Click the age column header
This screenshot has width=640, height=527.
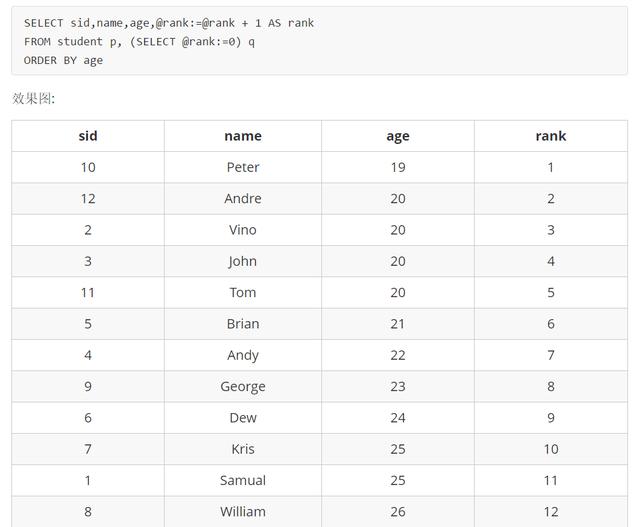[398, 136]
